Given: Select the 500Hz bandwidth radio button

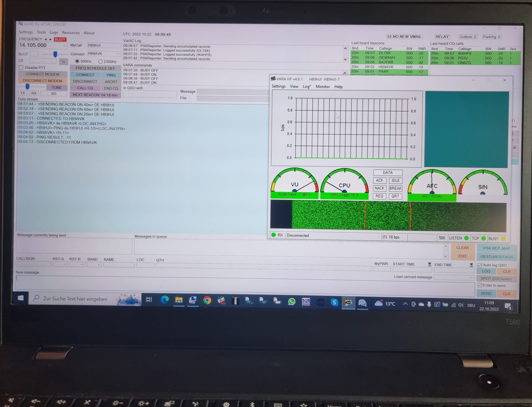Looking at the screenshot, I should (x=77, y=61).
